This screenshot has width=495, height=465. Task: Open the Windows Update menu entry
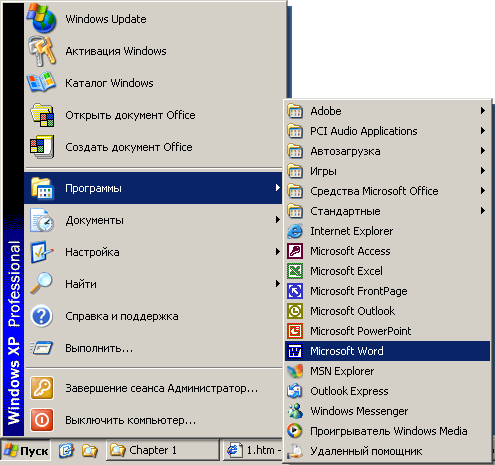pos(153,19)
